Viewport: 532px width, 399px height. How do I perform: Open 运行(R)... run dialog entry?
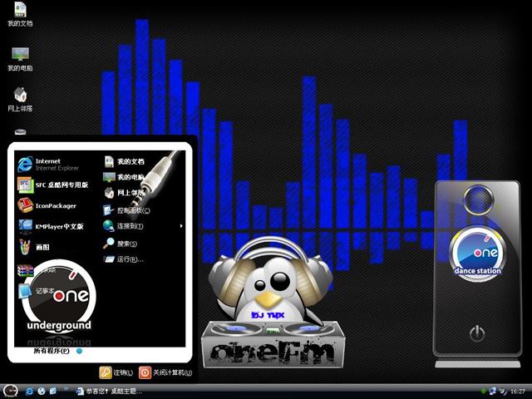124,259
